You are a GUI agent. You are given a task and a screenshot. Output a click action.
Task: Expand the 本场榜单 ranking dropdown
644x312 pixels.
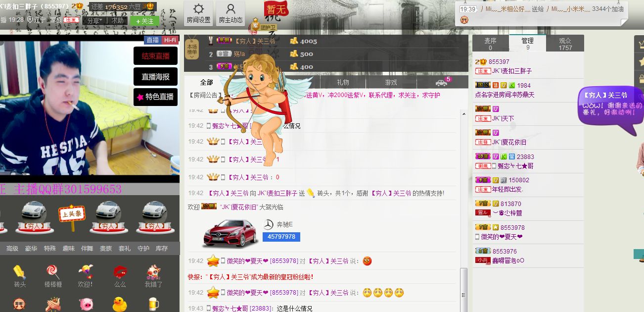[x=192, y=50]
